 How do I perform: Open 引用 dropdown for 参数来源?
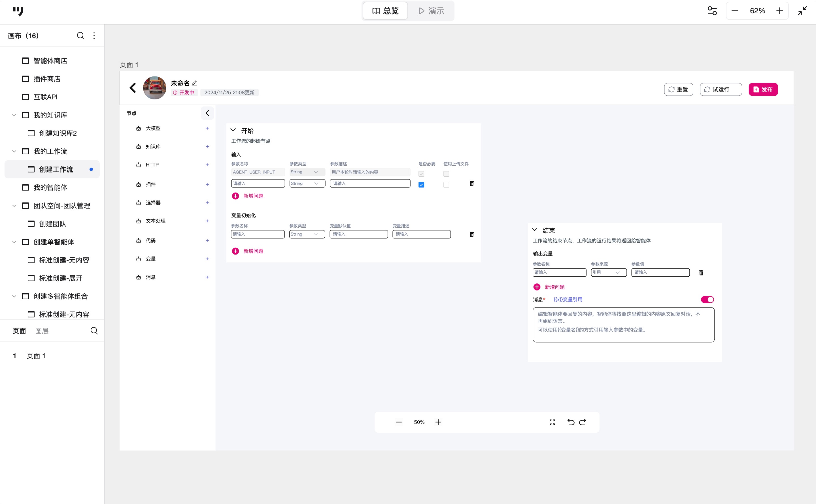point(608,272)
